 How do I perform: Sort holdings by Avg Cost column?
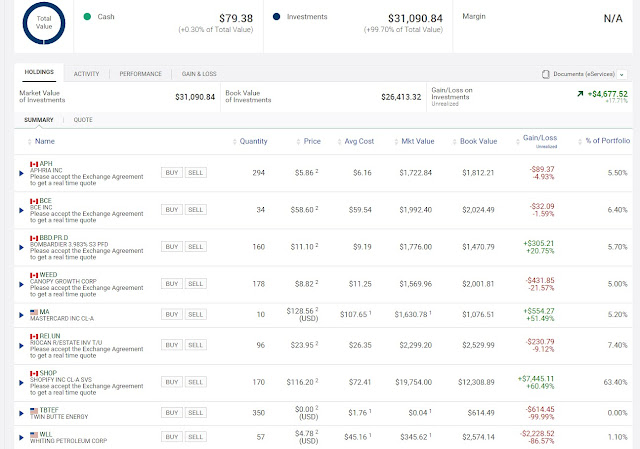[356, 141]
